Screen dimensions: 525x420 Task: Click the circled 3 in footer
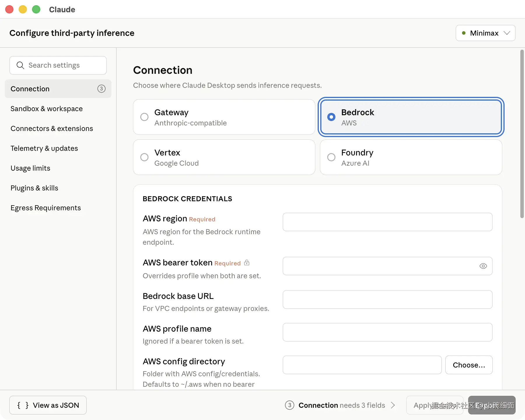coord(289,405)
